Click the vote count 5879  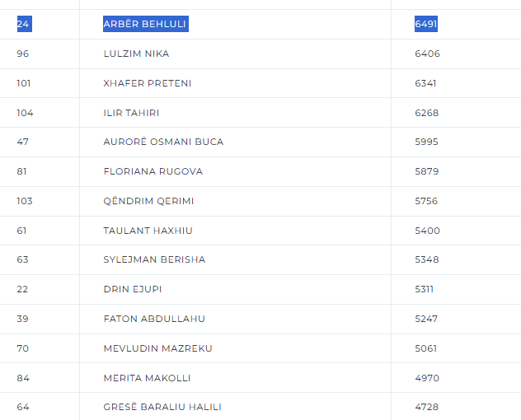point(427,171)
